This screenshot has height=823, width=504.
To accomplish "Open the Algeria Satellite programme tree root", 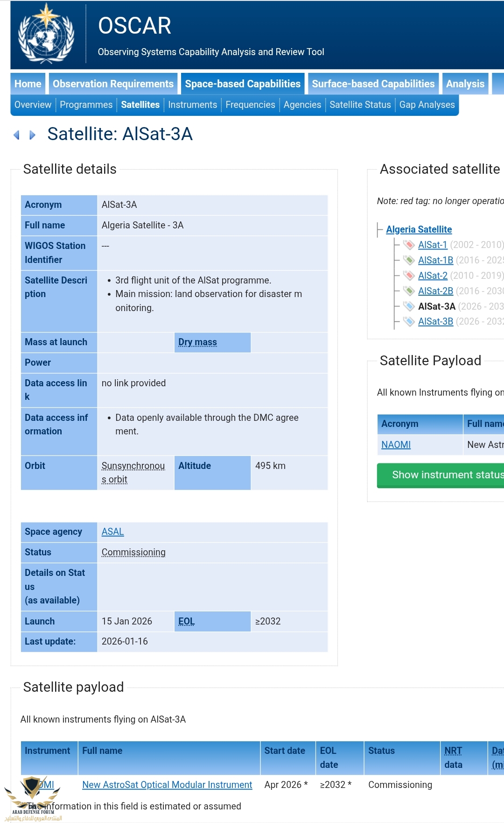I will tap(419, 229).
